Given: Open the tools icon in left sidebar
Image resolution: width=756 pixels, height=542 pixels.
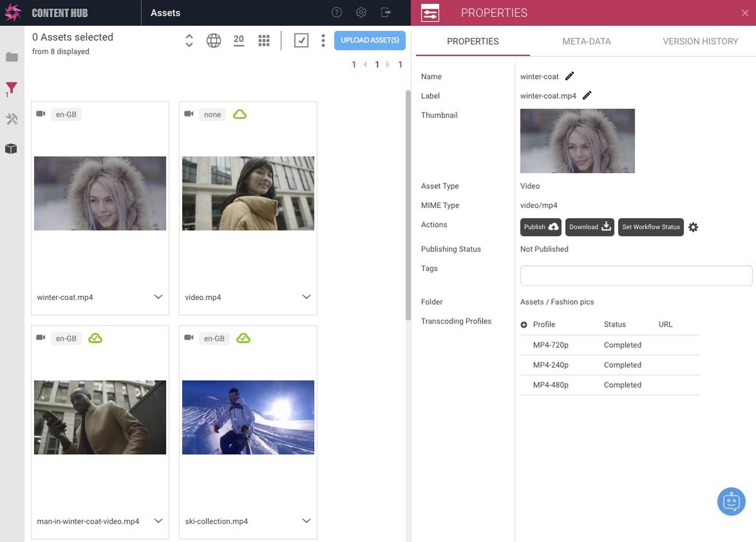Looking at the screenshot, I should [12, 119].
